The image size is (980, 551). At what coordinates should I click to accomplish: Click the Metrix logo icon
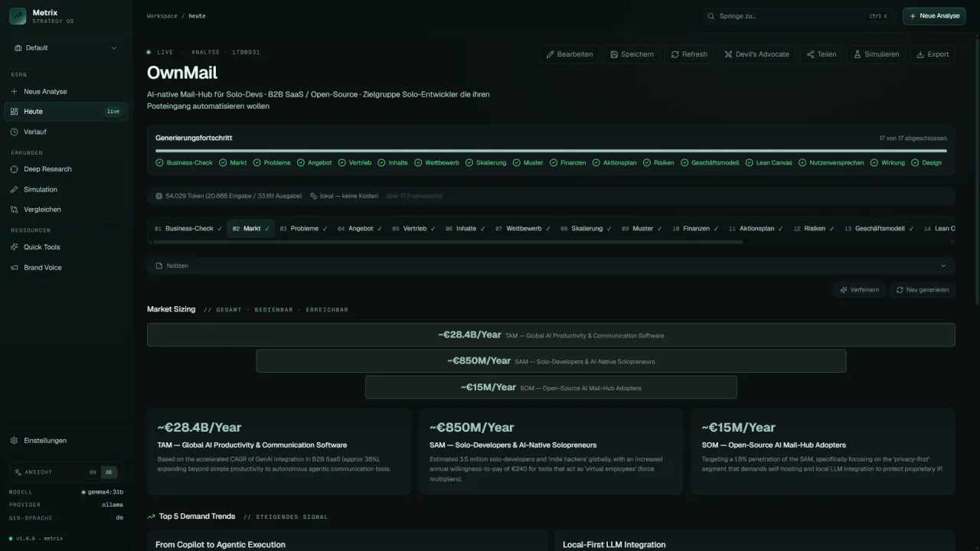[x=18, y=16]
